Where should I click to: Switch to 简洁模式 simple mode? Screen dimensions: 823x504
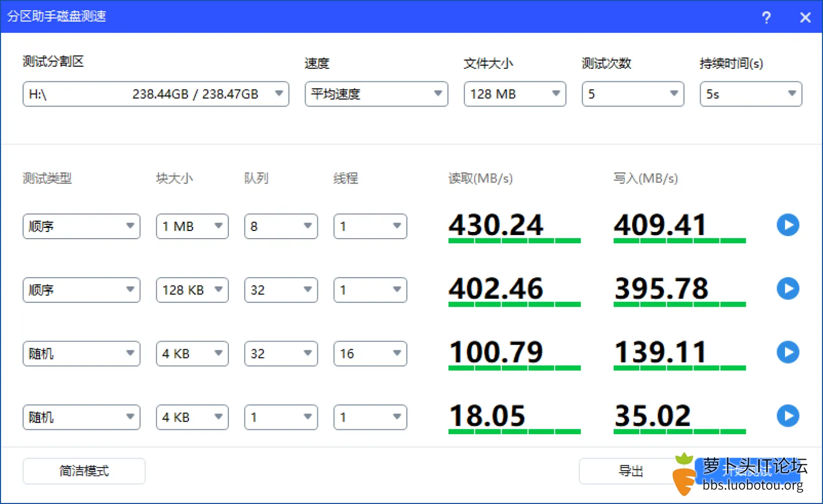tap(84, 471)
